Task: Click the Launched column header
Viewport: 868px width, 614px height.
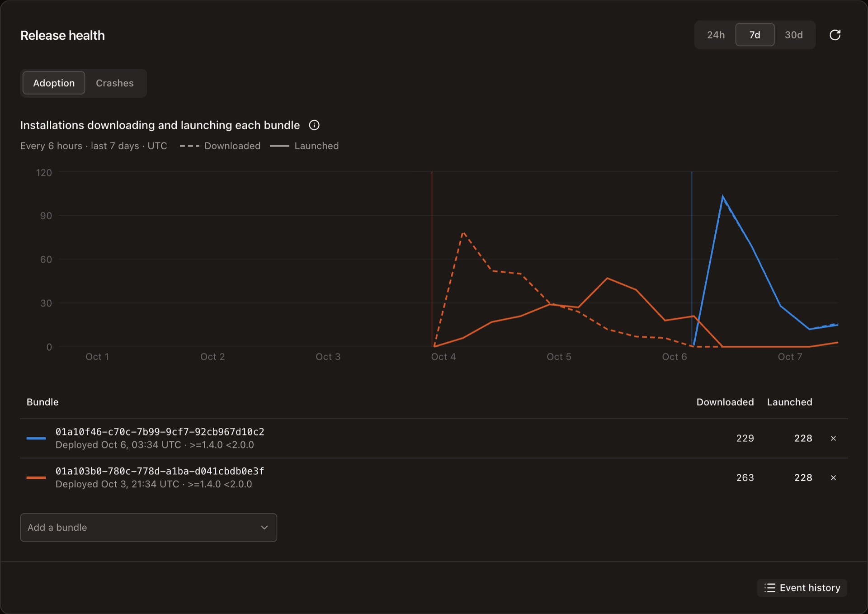Action: 789,402
